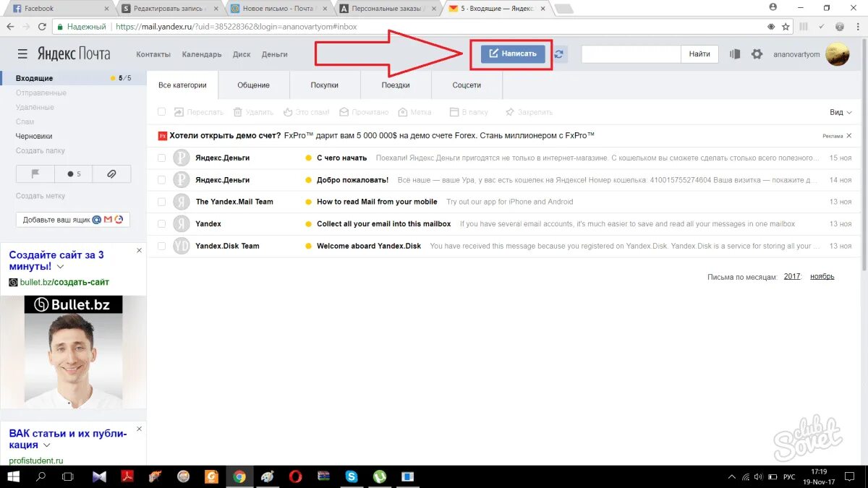Switch to the Общение tab

[254, 85]
